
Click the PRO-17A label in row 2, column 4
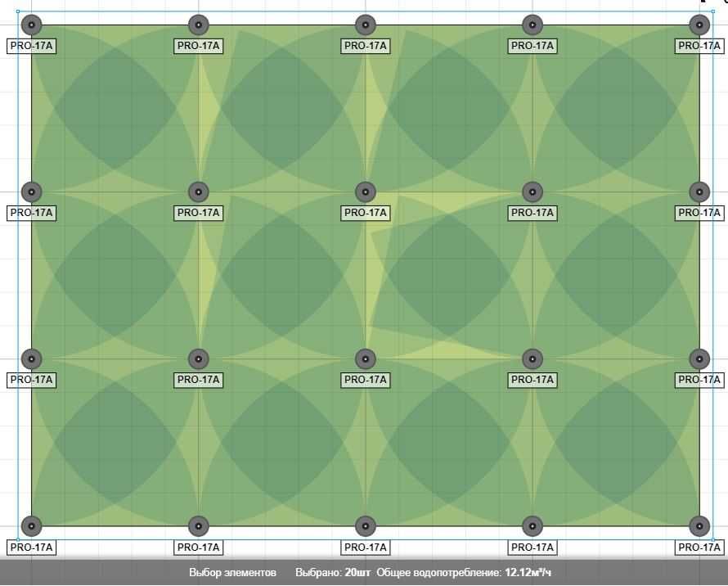pos(533,213)
